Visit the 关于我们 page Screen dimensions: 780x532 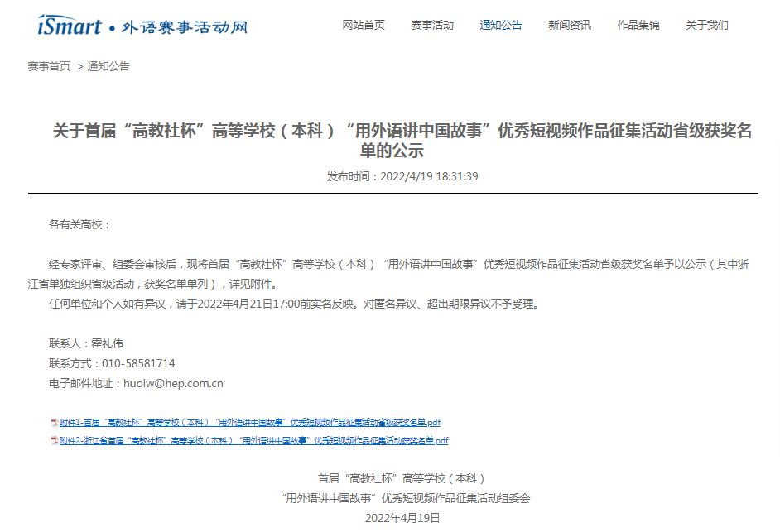coord(707,25)
